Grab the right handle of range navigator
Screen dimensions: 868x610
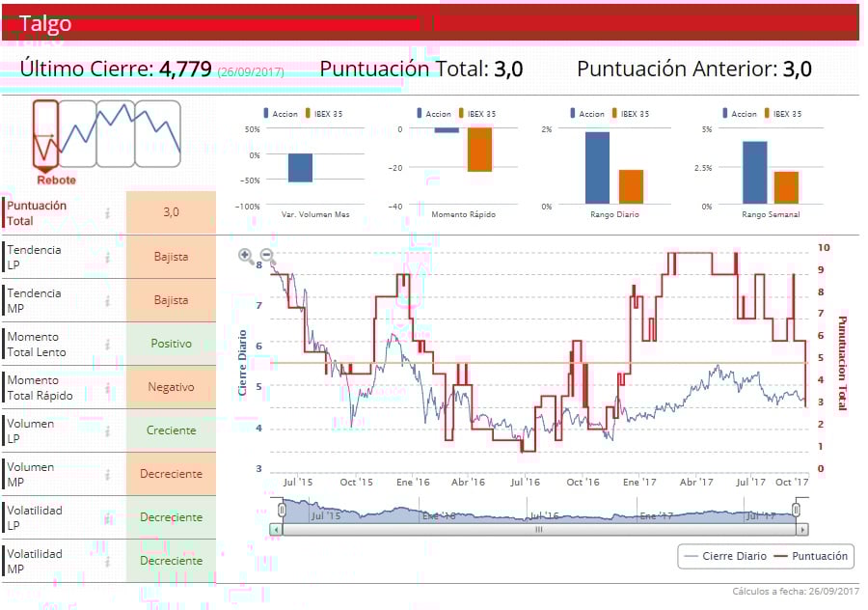(796, 510)
